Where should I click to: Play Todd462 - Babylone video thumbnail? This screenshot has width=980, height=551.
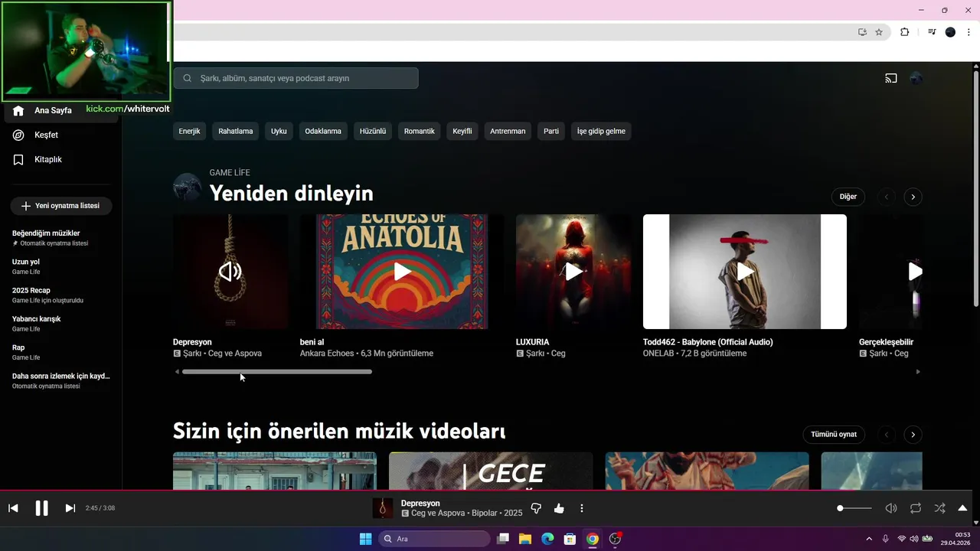click(745, 272)
